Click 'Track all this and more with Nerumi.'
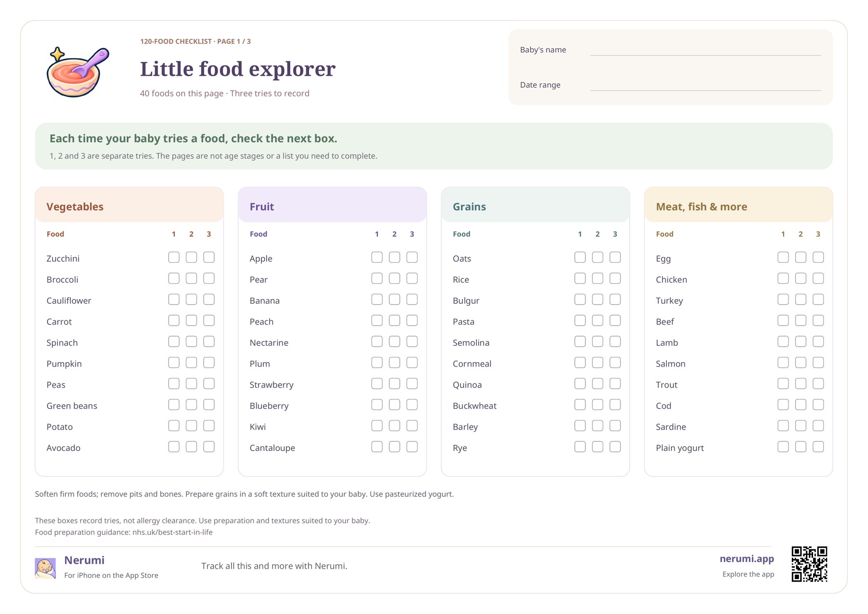 pyautogui.click(x=274, y=566)
